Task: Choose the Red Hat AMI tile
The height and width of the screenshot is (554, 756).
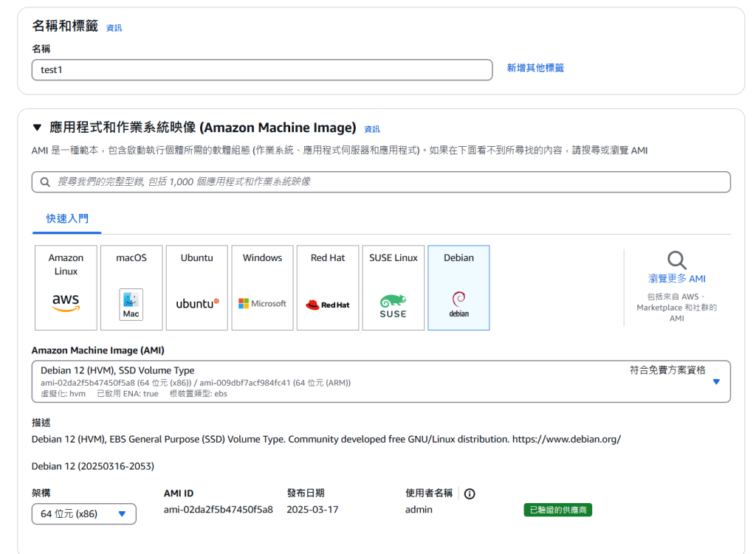Action: [x=328, y=288]
